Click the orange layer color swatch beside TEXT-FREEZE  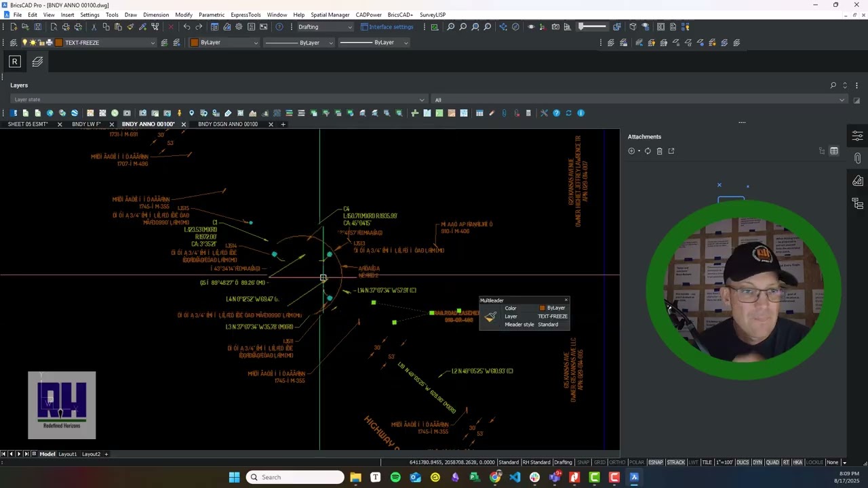point(59,43)
